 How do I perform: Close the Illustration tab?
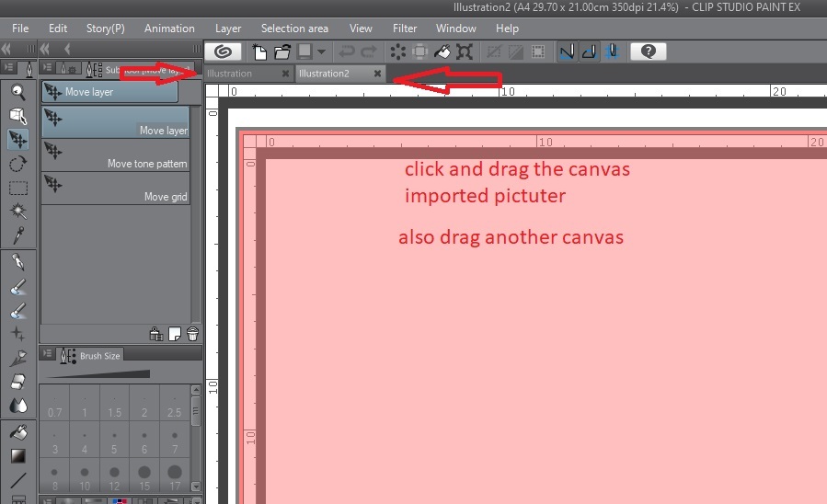[285, 74]
